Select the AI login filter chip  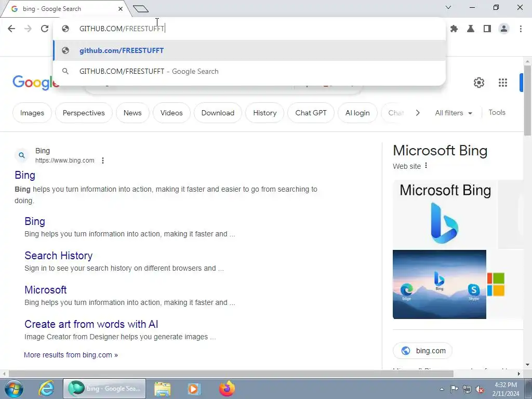click(357, 113)
